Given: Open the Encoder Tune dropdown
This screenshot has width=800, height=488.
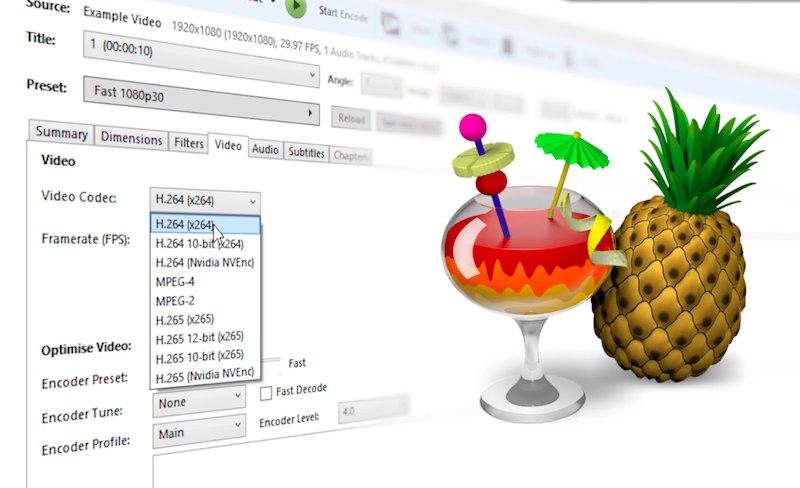Looking at the screenshot, I should pos(200,401).
